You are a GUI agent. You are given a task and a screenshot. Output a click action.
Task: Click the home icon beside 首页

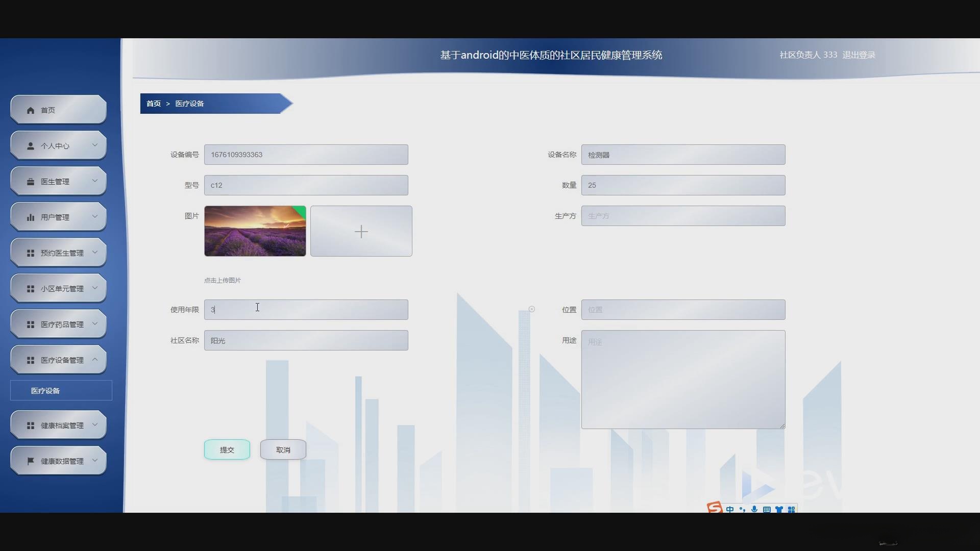coord(31,110)
